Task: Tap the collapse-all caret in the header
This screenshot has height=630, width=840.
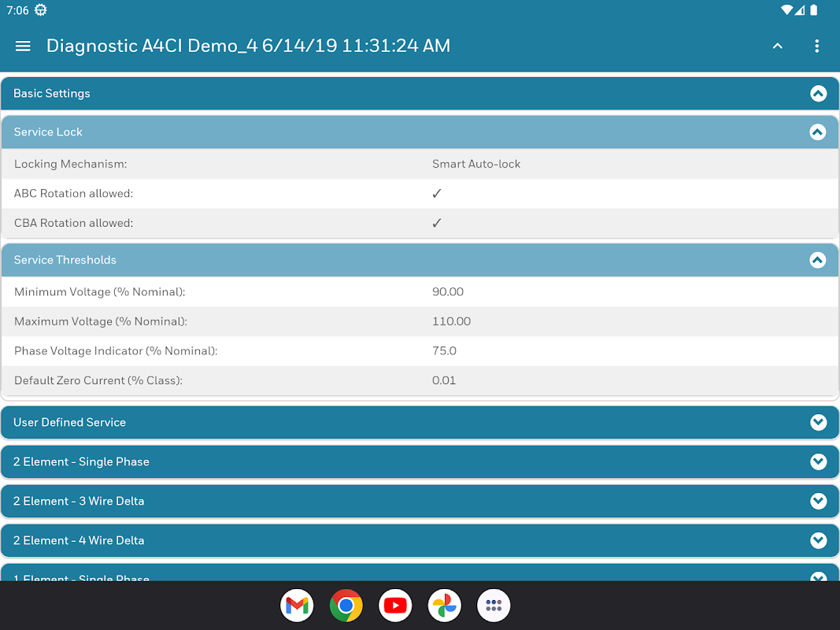Action: (777, 46)
